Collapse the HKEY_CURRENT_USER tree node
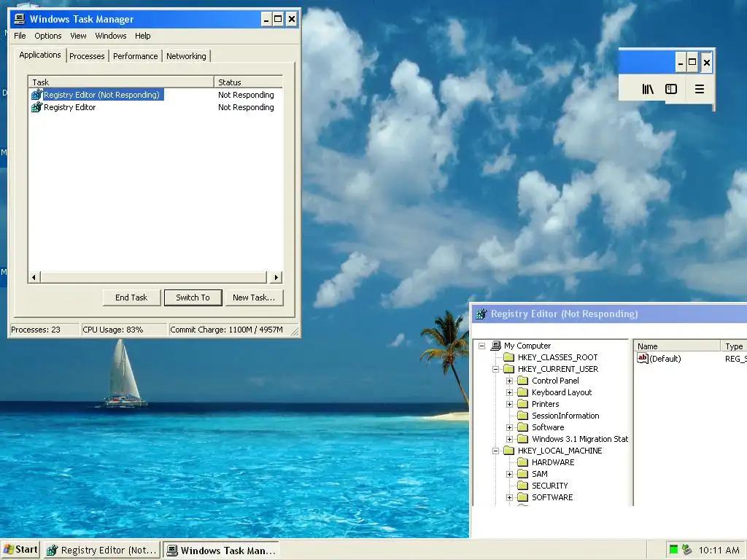Image resolution: width=747 pixels, height=560 pixels. coord(496,369)
